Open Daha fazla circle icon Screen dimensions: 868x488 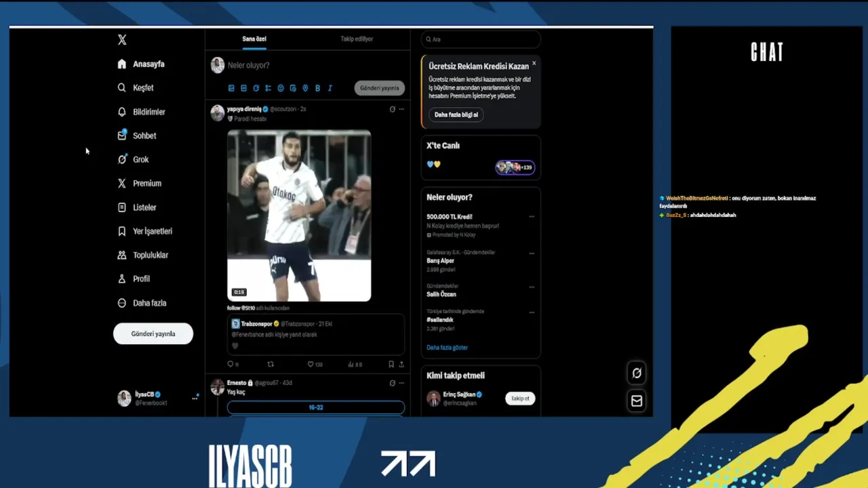click(x=122, y=303)
